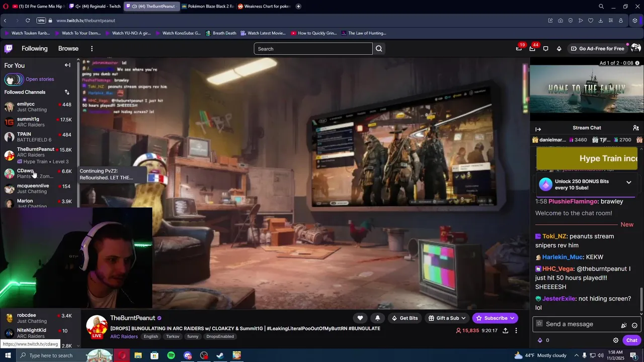Open Whispers speech bubble icon
644x362 pixels.
click(x=546, y=49)
